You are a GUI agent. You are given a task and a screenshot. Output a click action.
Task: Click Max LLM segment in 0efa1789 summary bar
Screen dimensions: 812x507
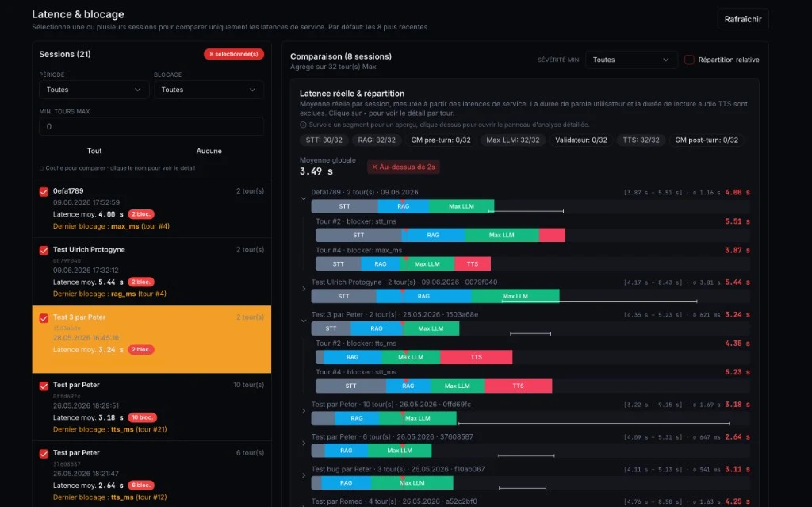pos(462,206)
